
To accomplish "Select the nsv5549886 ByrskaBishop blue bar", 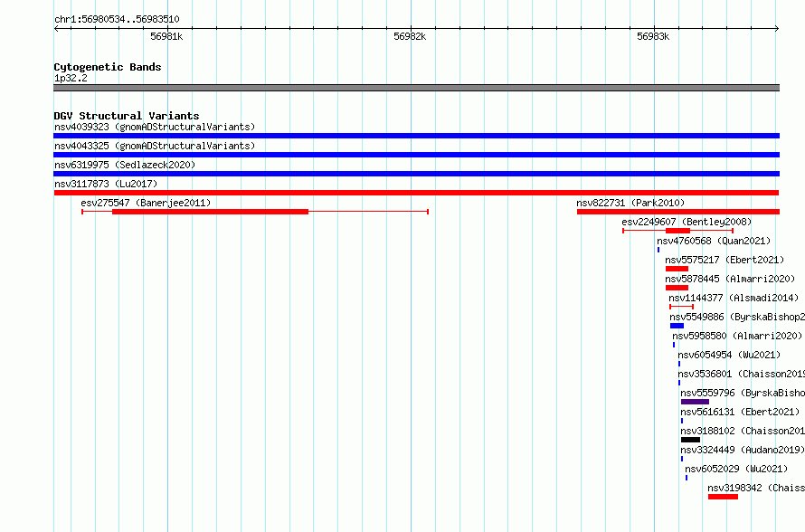I will point(677,326).
